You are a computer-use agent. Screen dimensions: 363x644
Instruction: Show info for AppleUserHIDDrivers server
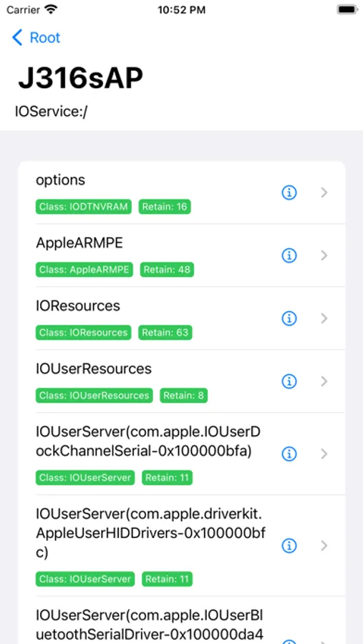[x=289, y=545]
